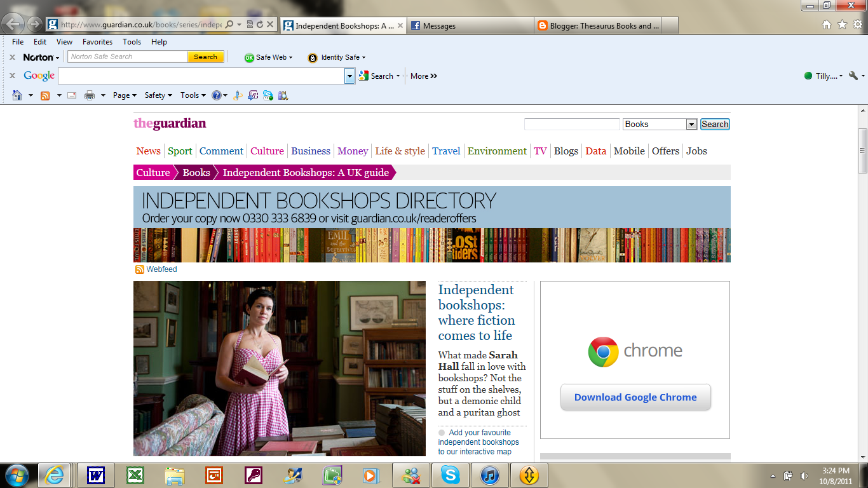The width and height of the screenshot is (868, 488).
Task: Click the Favorites star icon at top right
Action: click(842, 25)
